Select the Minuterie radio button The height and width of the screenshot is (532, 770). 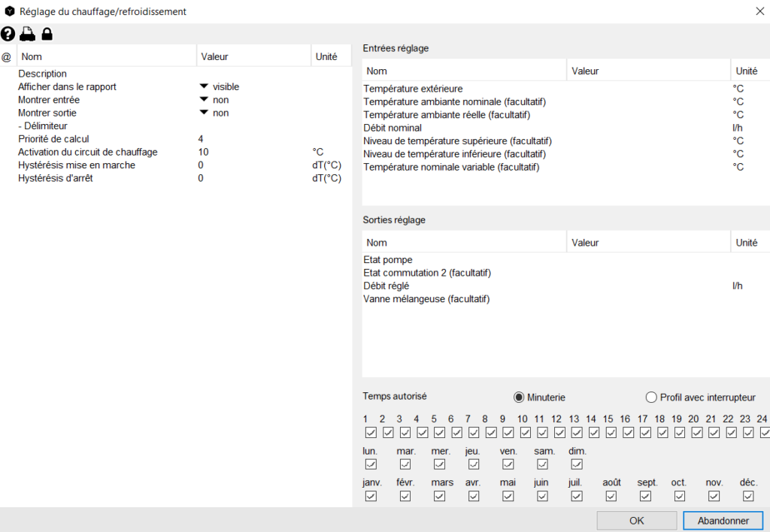click(519, 397)
